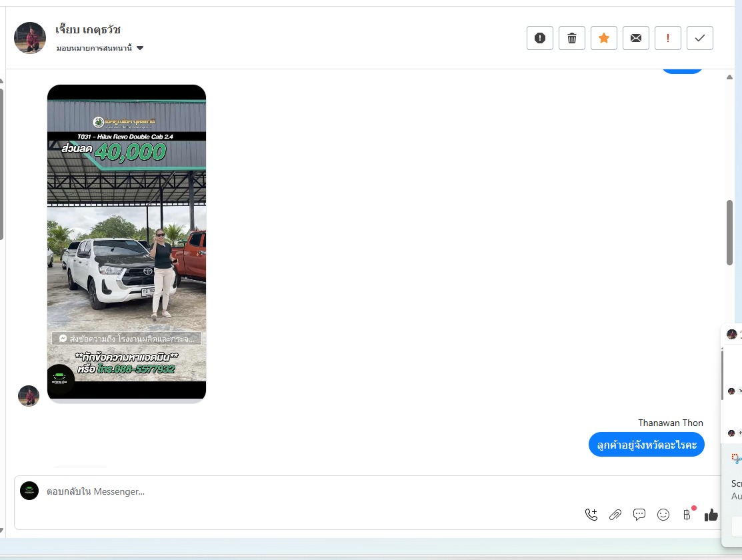Open emoji picker smiley icon
Image resolution: width=742 pixels, height=560 pixels.
click(x=663, y=515)
